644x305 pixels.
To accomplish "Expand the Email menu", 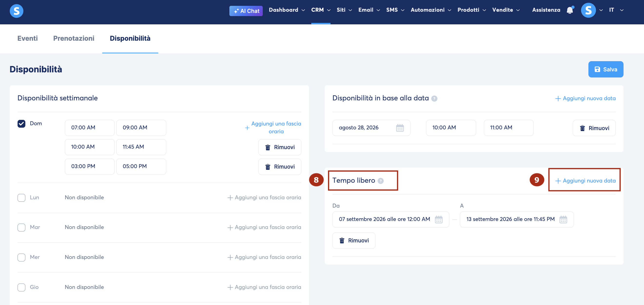I will coord(369,10).
